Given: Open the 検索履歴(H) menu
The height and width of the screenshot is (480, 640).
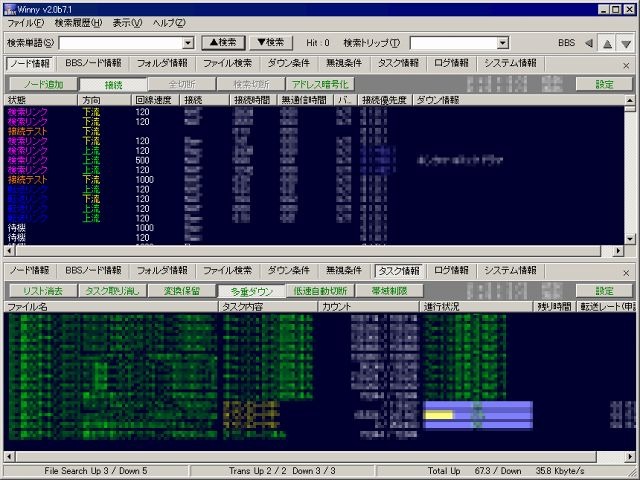Looking at the screenshot, I should click(x=78, y=23).
